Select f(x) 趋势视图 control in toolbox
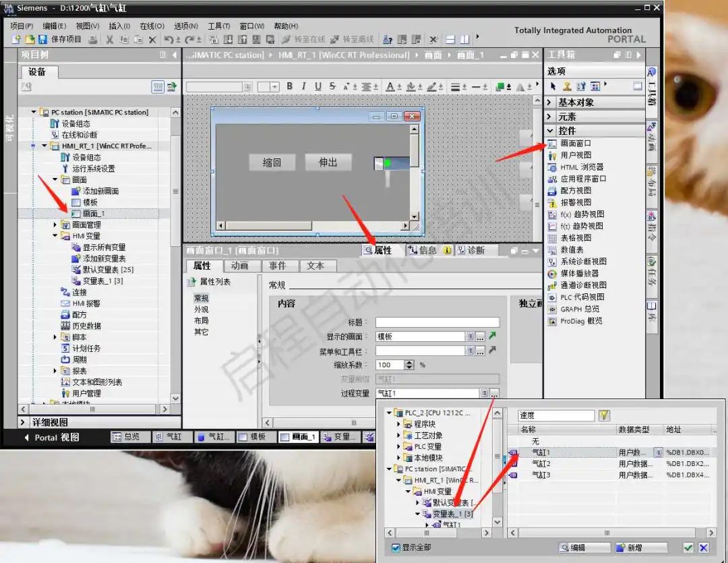 (576, 214)
